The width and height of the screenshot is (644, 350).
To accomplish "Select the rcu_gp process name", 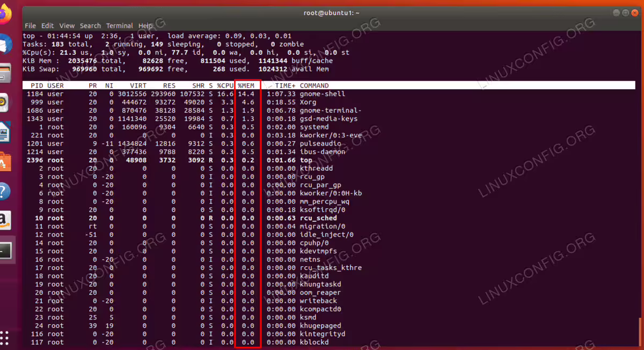I will 312,177.
